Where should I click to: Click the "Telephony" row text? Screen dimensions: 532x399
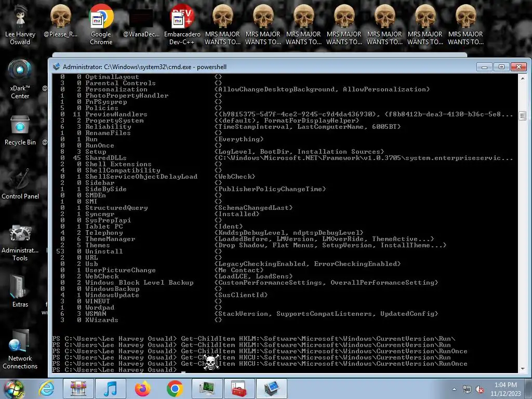point(104,233)
